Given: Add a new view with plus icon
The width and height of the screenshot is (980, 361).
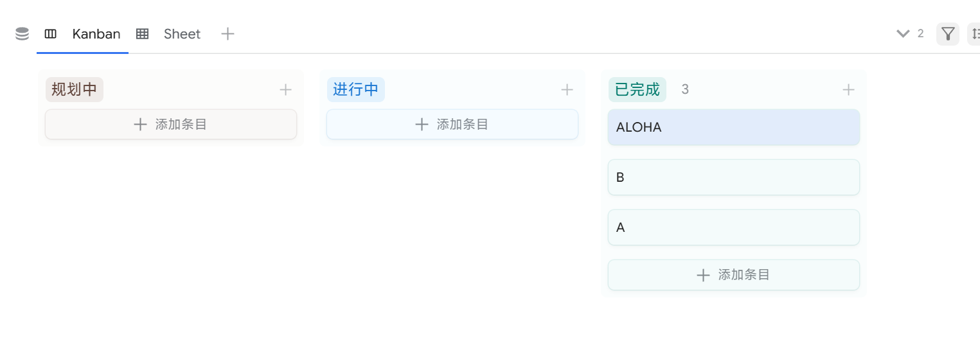Looking at the screenshot, I should (x=227, y=34).
